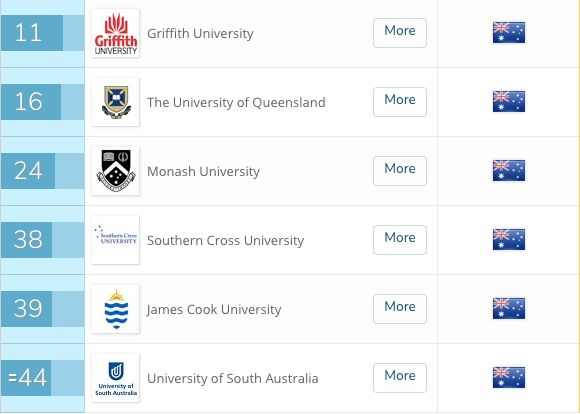Select the Southern Cross University logo
Image resolution: width=580 pixels, height=414 pixels.
coord(115,240)
